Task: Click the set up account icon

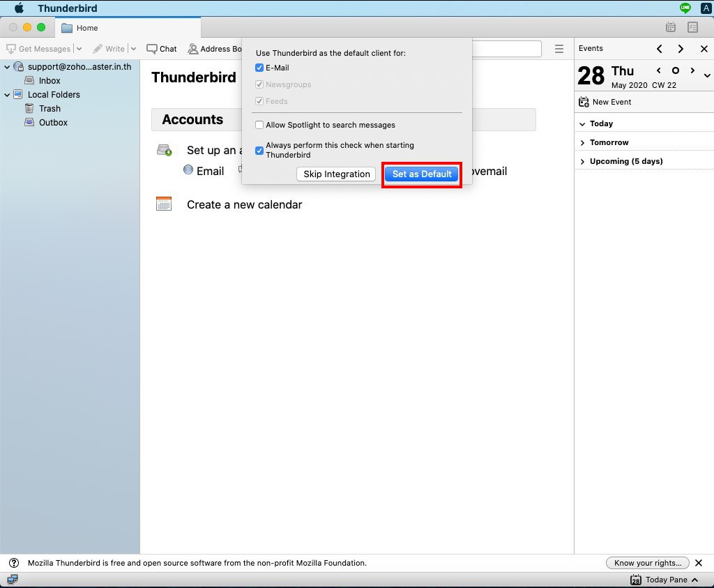Action: tap(164, 150)
